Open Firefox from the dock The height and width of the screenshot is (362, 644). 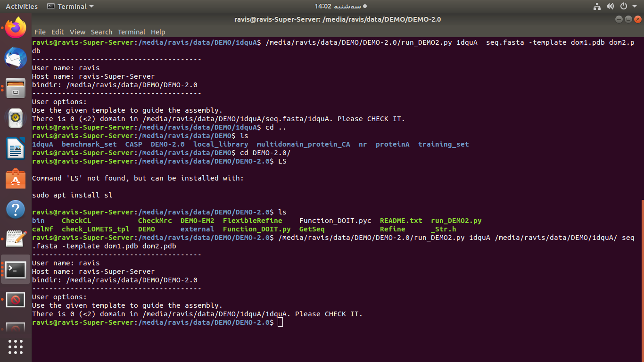pos(16,28)
